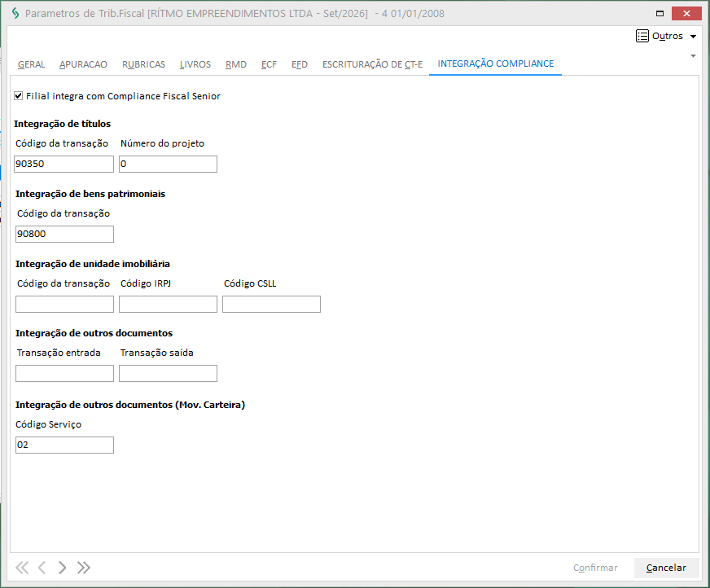Select the RUBRICAS tab

click(x=143, y=64)
